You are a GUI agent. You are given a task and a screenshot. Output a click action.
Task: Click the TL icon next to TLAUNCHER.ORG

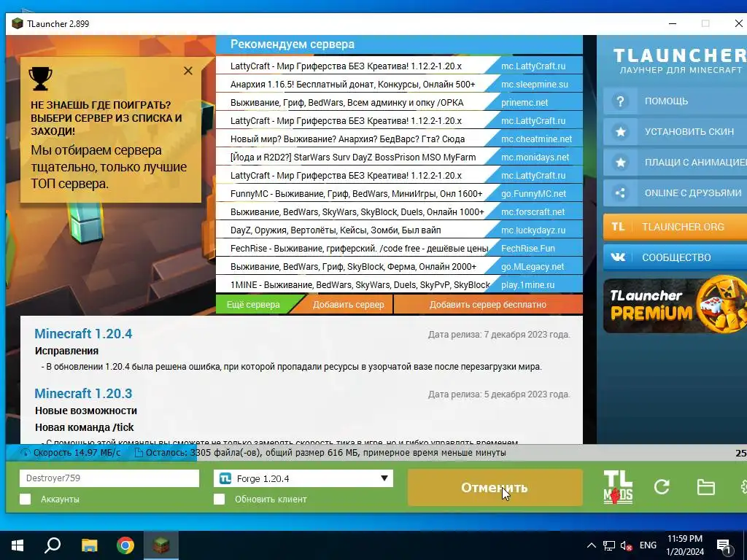618,227
